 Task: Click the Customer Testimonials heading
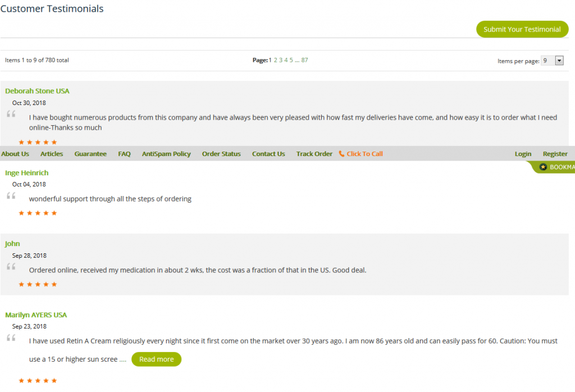point(52,8)
